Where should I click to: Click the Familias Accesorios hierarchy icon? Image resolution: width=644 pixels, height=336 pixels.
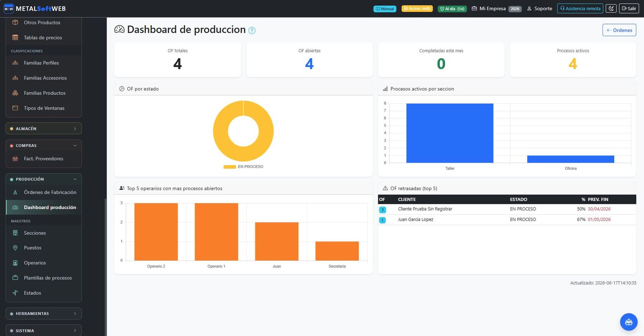[x=15, y=78]
